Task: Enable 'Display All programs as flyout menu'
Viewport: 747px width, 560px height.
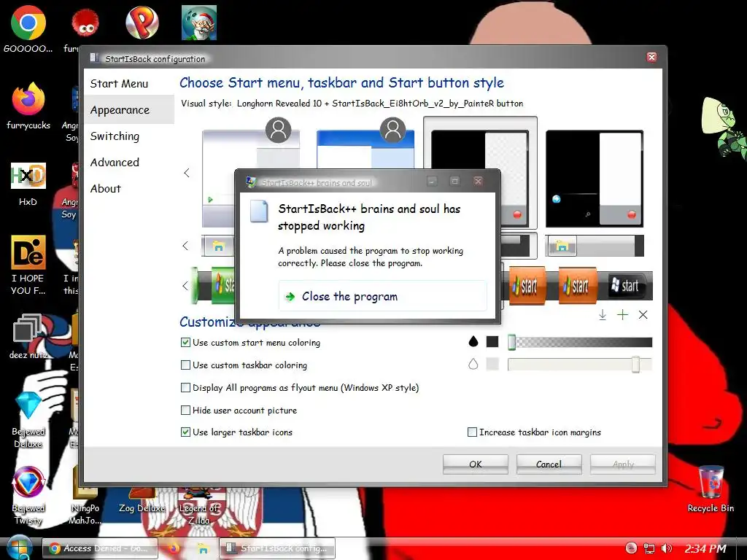Action: (x=185, y=388)
